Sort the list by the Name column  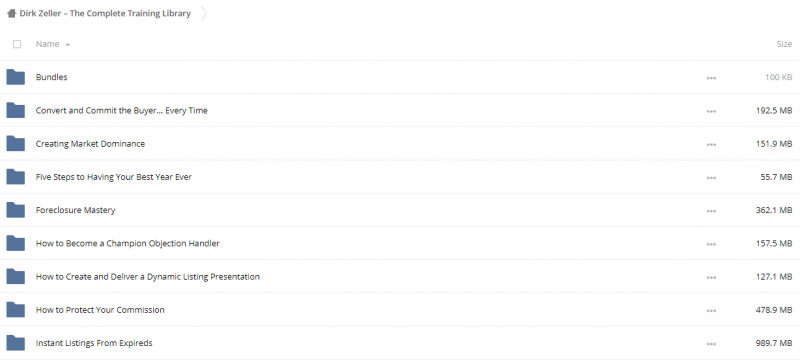(47, 44)
